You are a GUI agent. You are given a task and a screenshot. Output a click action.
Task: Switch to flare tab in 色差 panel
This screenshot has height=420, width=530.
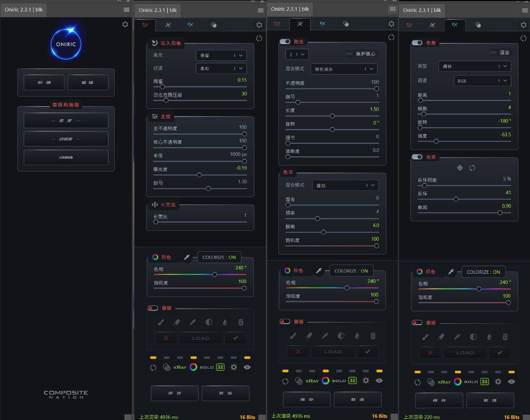click(x=432, y=25)
